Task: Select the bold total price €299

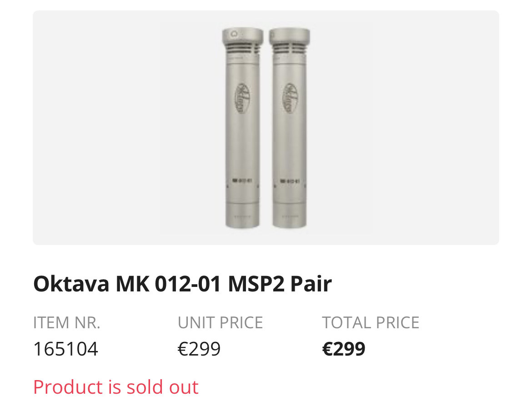Action: pyautogui.click(x=344, y=349)
